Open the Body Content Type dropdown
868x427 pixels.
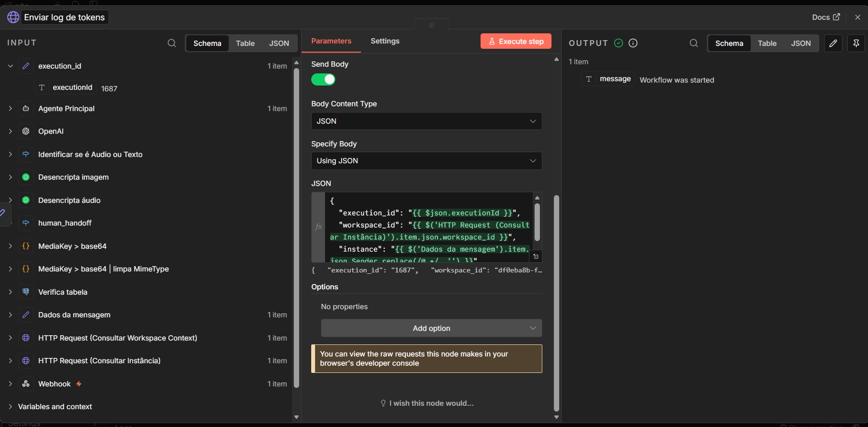[x=427, y=121]
